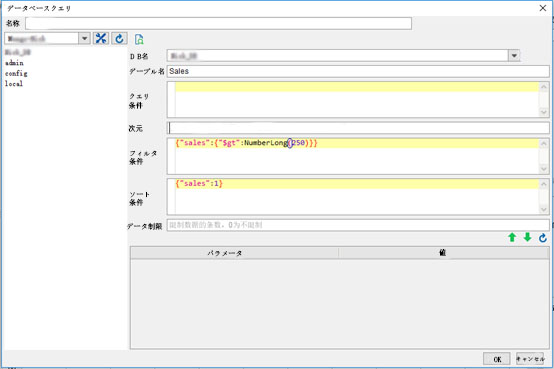Select the blurred first database in list
The width and height of the screenshot is (554, 369).
point(18,52)
